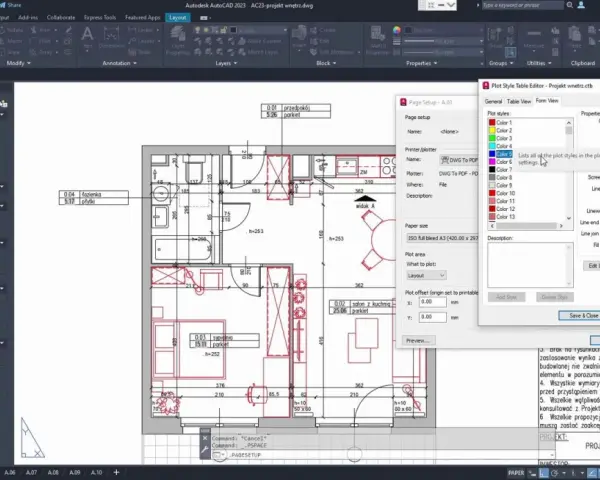Click the keyword search field
600x480 pixels.
coord(523,5)
